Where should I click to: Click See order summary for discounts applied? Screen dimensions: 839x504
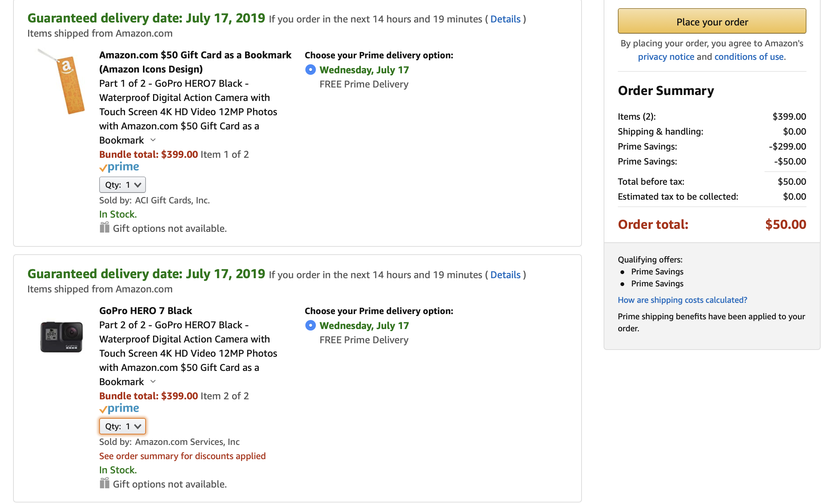pyautogui.click(x=182, y=456)
